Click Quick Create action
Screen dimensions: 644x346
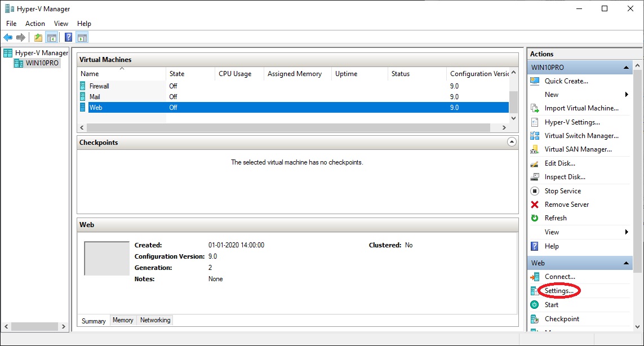pos(566,81)
